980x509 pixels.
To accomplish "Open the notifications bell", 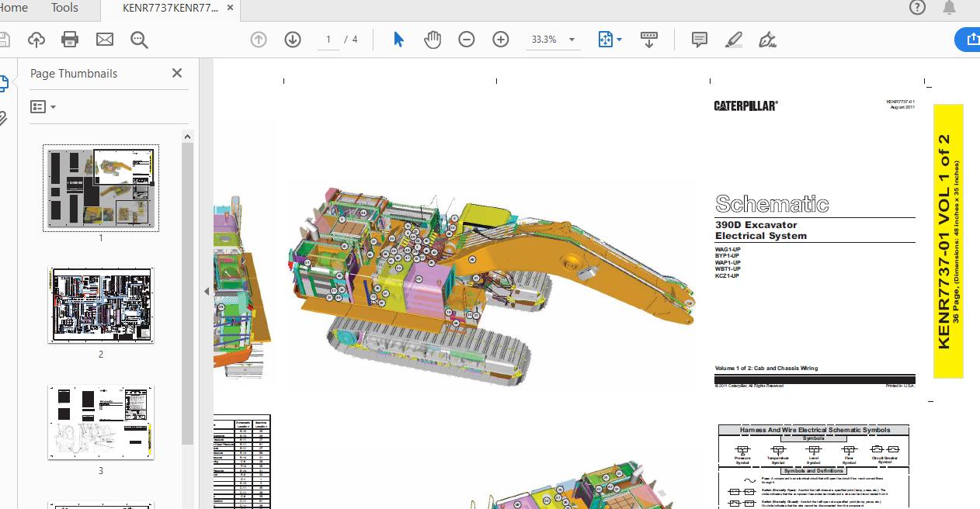I will 949,8.
